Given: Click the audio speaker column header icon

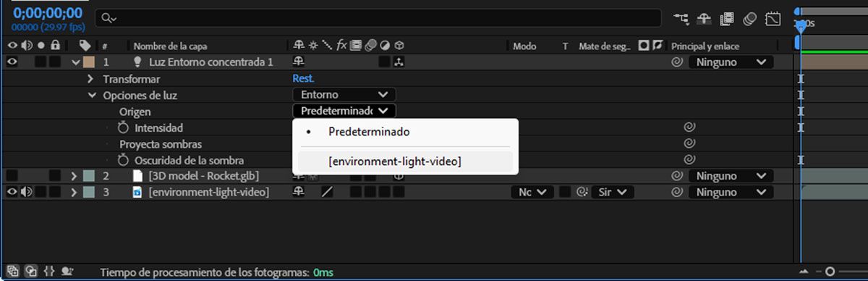Looking at the screenshot, I should click(x=27, y=46).
